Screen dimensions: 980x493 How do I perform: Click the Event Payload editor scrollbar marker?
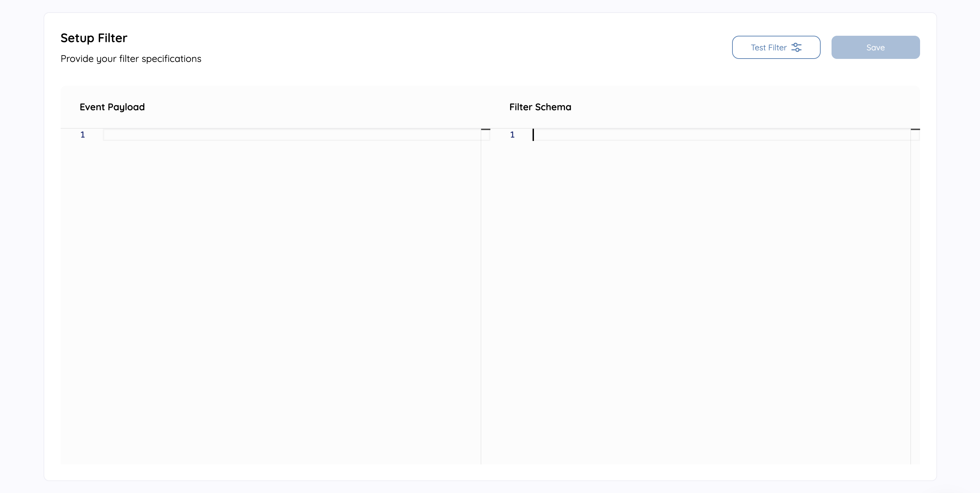coord(486,130)
